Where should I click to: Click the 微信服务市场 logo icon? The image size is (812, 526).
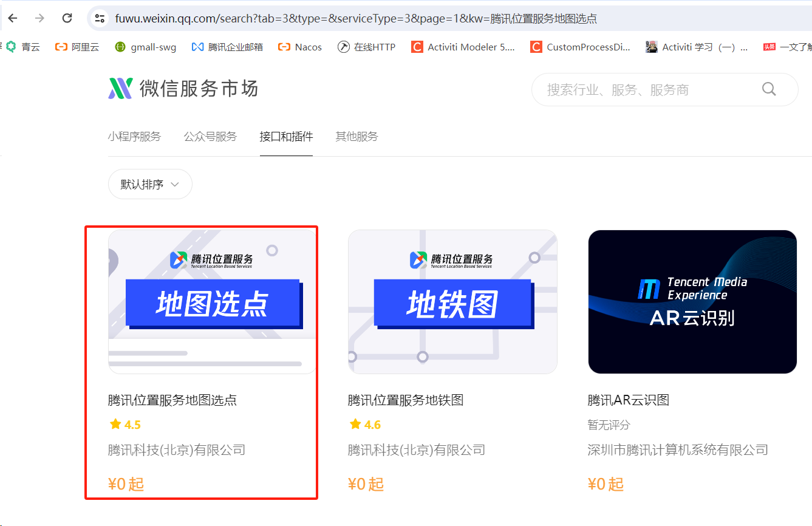coord(120,89)
